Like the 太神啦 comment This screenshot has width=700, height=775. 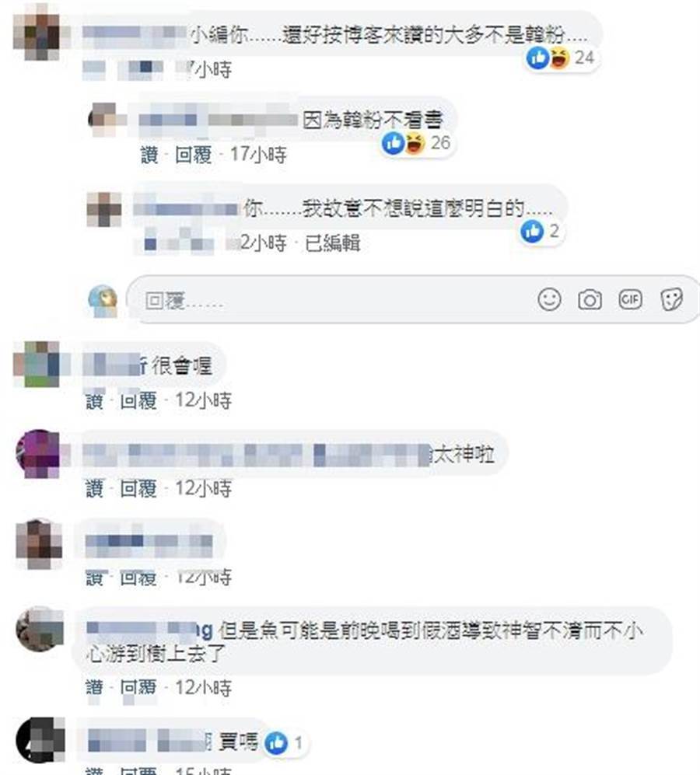pyautogui.click(x=94, y=489)
